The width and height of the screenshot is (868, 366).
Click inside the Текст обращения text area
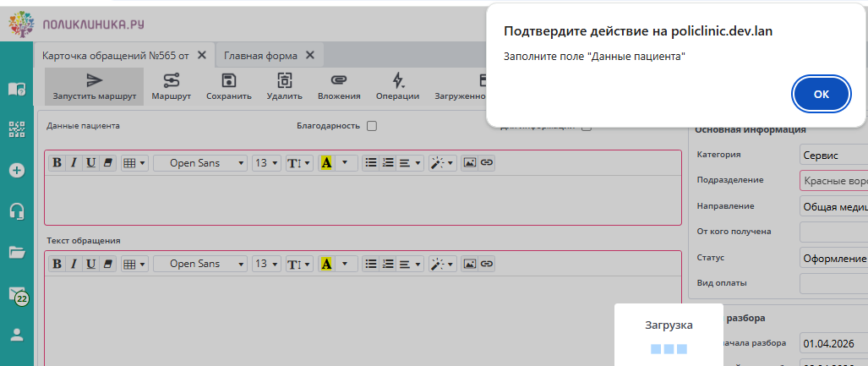coord(363,321)
